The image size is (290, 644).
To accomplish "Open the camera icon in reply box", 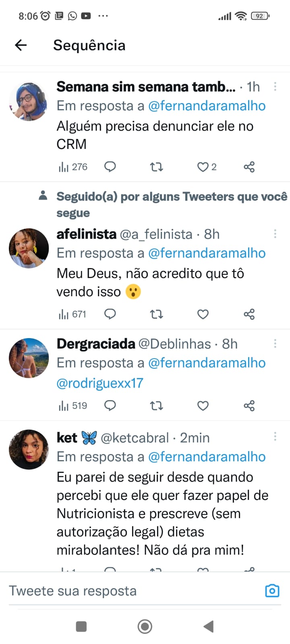I will point(272,590).
